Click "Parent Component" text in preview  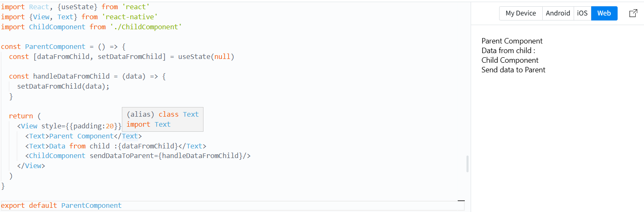click(x=512, y=41)
